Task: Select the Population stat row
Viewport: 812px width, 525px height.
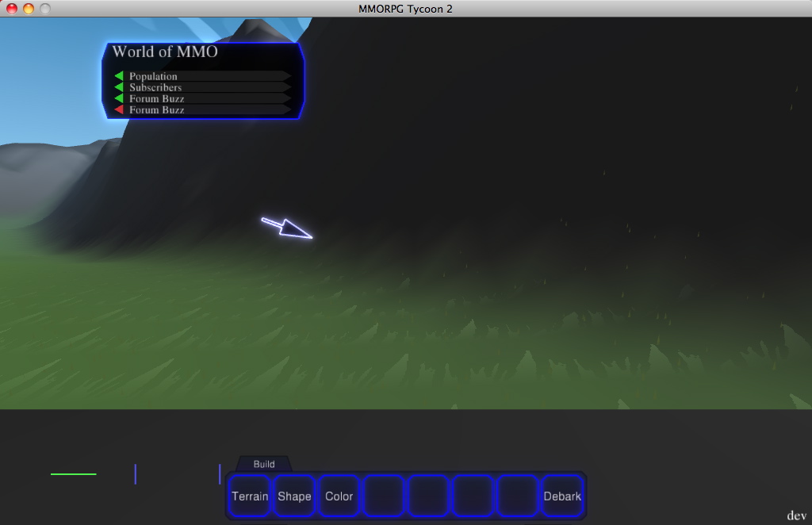Action: 202,76
